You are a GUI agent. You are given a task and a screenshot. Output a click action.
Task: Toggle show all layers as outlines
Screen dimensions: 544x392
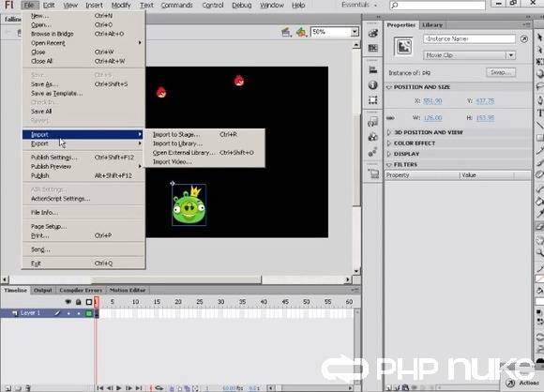(89, 302)
